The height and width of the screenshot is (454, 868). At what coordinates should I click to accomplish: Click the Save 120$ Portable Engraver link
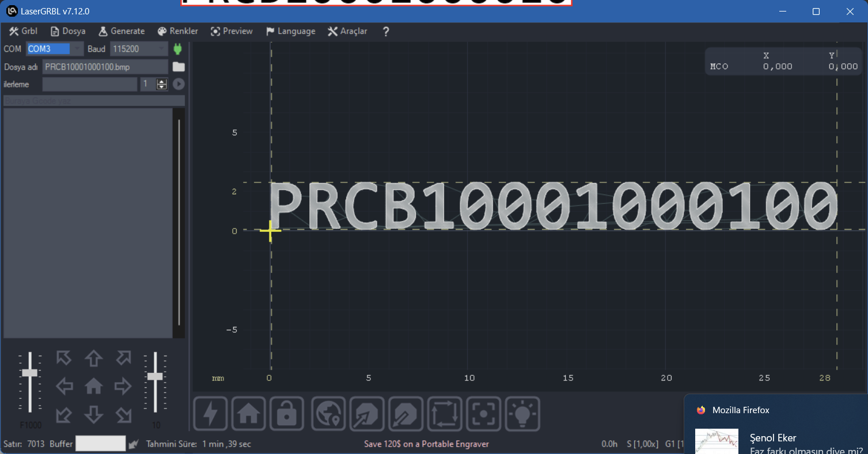click(426, 444)
